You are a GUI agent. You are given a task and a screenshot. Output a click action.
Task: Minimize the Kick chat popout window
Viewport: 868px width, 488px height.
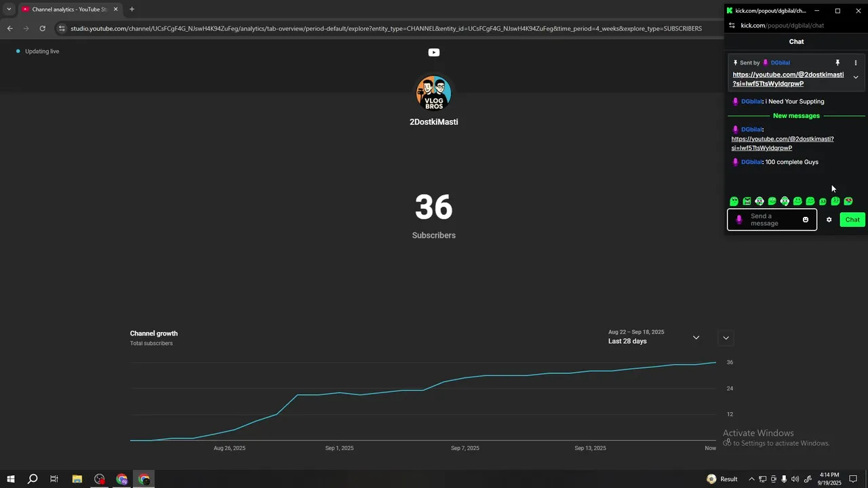816,11
